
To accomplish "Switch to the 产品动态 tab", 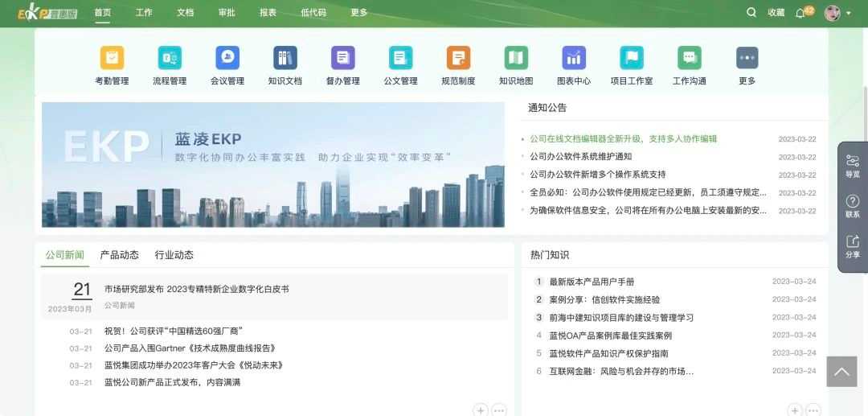I will pyautogui.click(x=119, y=255).
